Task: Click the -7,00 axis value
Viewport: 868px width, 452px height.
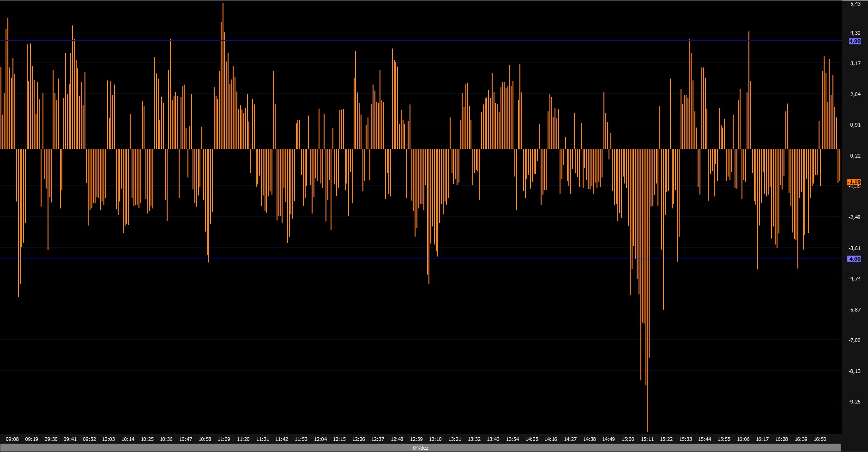Action: (x=854, y=340)
